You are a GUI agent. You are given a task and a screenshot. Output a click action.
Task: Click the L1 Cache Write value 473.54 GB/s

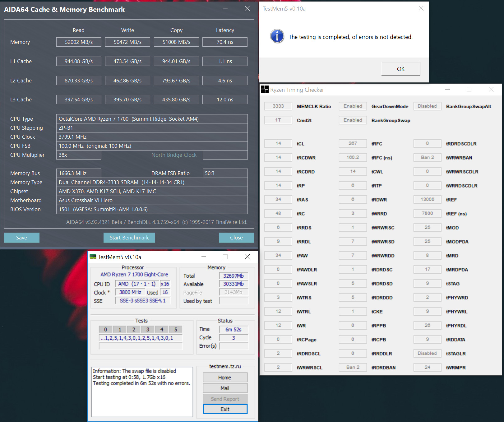pos(127,61)
